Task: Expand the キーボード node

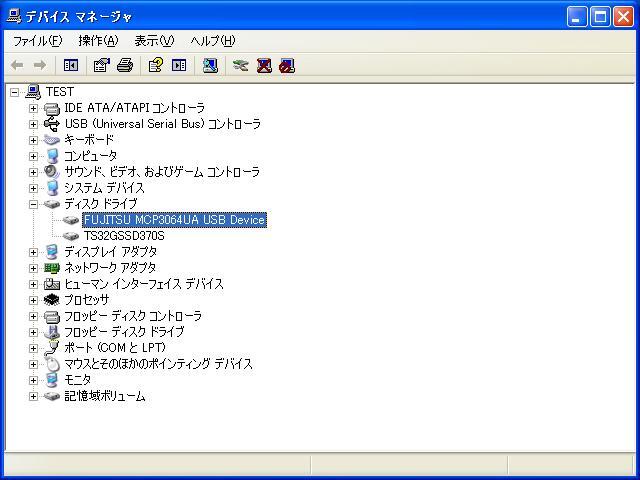Action: tap(33, 140)
